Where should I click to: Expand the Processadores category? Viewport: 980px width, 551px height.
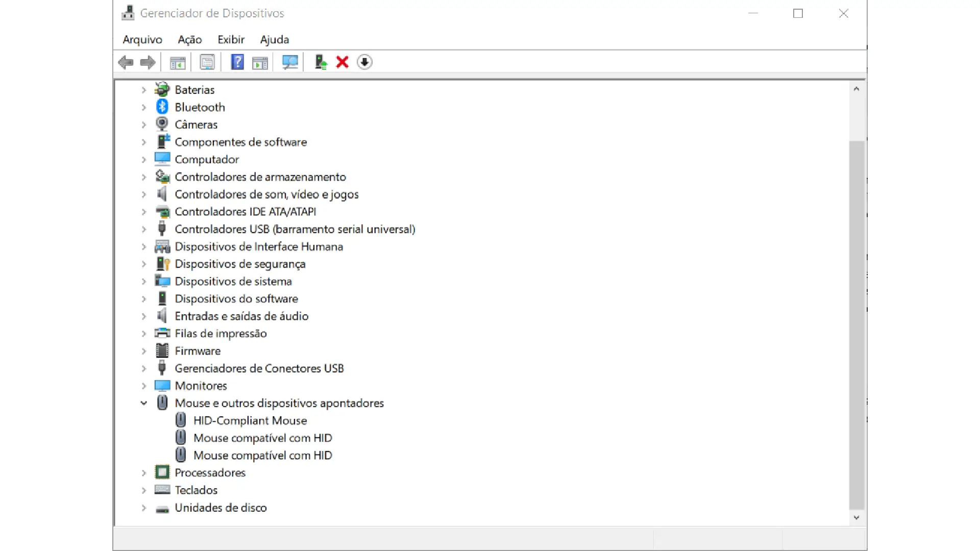143,473
